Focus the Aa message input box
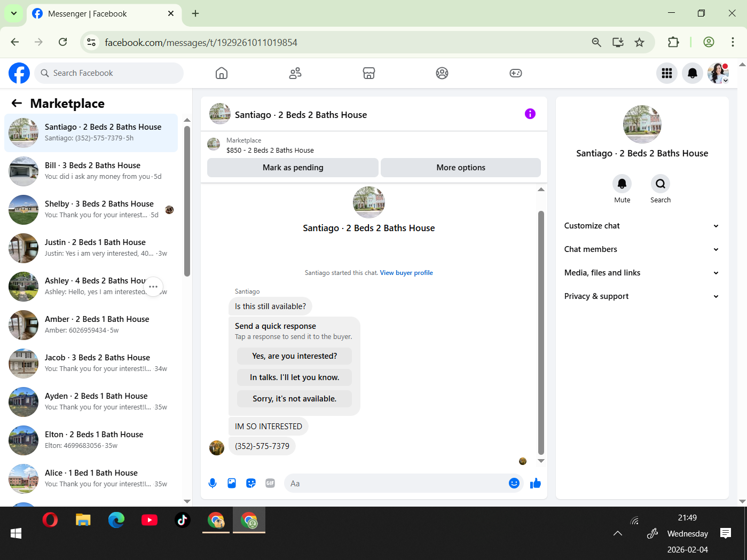The width and height of the screenshot is (747, 560). (395, 483)
